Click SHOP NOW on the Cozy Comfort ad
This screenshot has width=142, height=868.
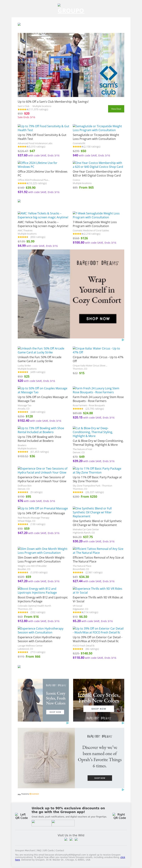pyautogui.click(x=98, y=318)
